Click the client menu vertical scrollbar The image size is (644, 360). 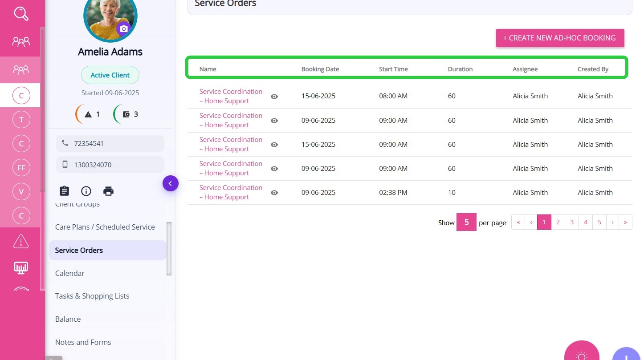point(169,248)
